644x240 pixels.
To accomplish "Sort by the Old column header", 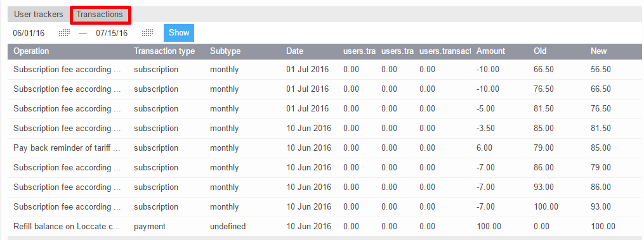I will pos(540,51).
